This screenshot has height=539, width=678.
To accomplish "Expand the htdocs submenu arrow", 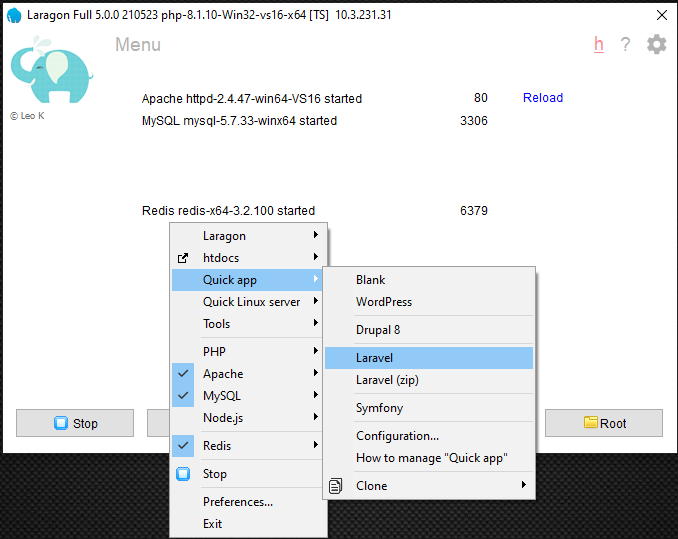I will pyautogui.click(x=316, y=257).
